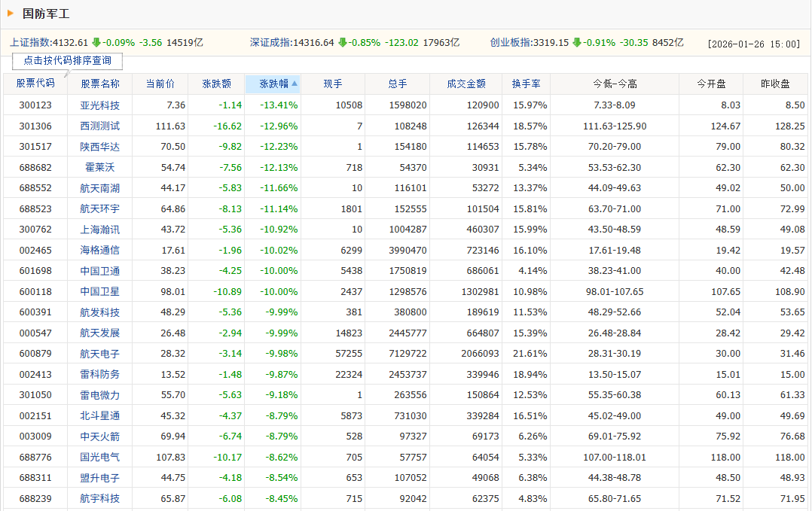
Task: Open stock link 航天电子
Action: [100, 353]
